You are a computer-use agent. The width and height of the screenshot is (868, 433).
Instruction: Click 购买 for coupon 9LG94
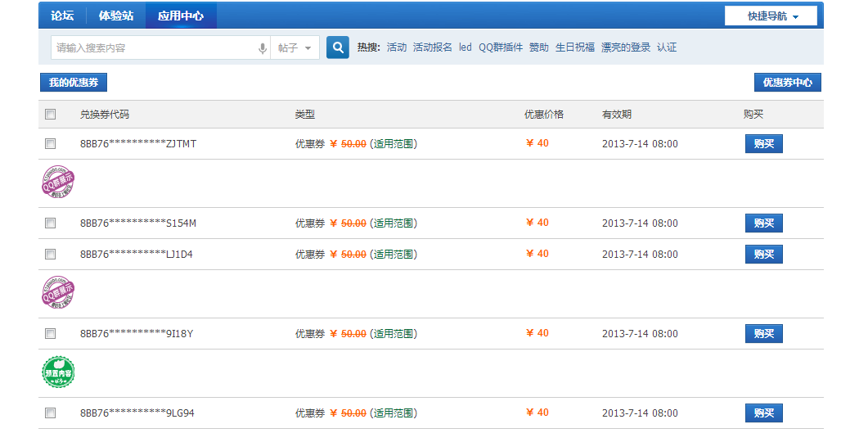pyautogui.click(x=764, y=413)
